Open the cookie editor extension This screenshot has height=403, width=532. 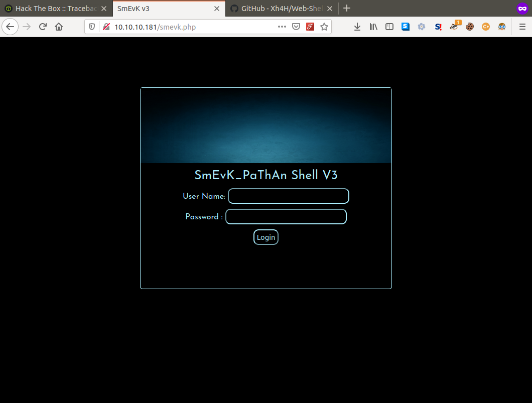tap(470, 27)
